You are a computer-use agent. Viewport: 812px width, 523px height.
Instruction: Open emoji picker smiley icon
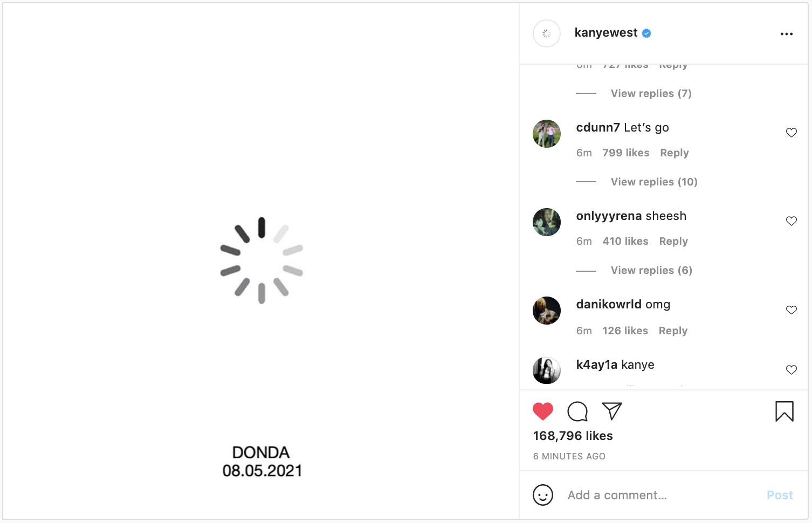[543, 495]
